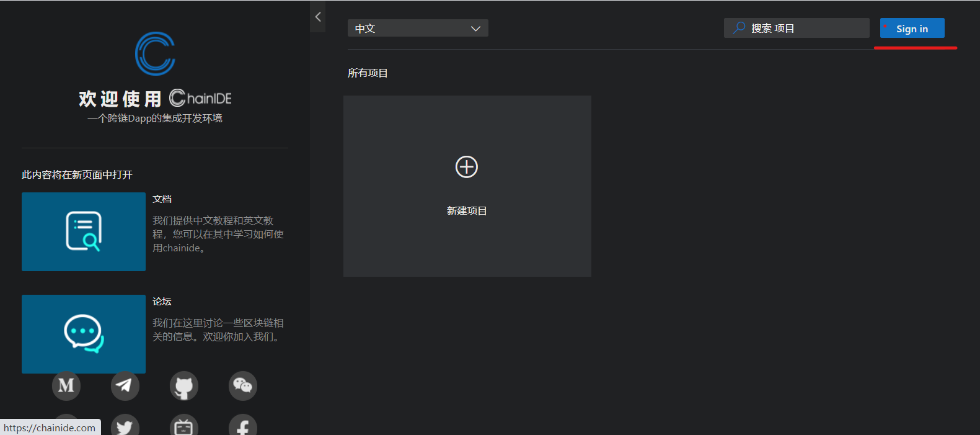The height and width of the screenshot is (435, 980).
Task: Open the 论坛 forum link
Action: pyautogui.click(x=162, y=302)
